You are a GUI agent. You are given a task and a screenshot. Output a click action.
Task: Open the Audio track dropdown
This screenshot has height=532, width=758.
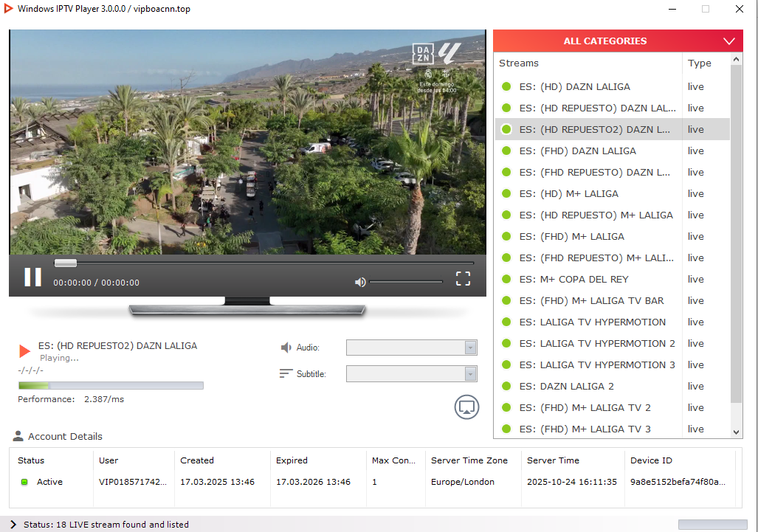click(x=411, y=348)
